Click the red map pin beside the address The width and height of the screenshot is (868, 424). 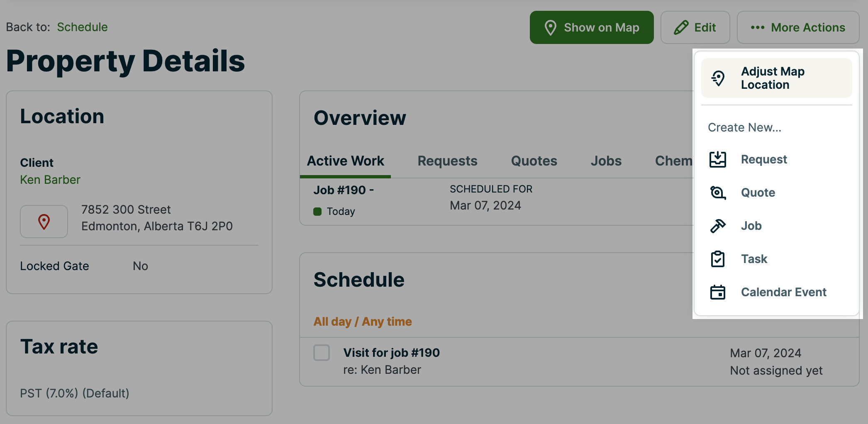[44, 221]
